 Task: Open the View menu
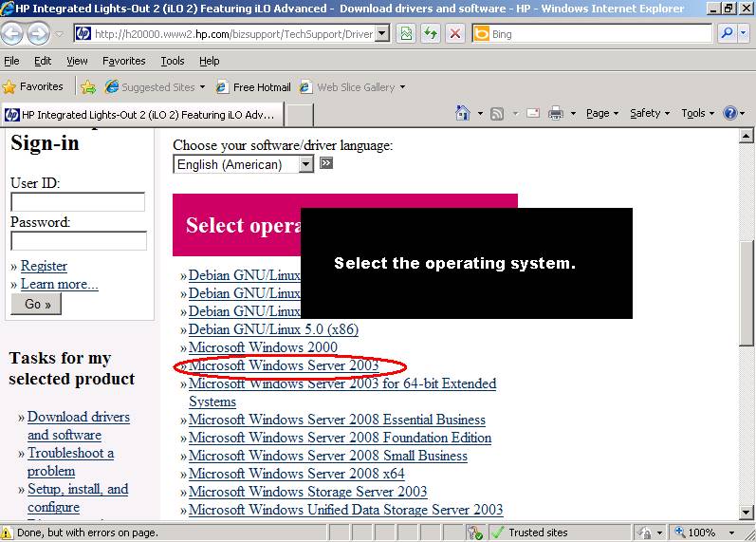(x=77, y=61)
